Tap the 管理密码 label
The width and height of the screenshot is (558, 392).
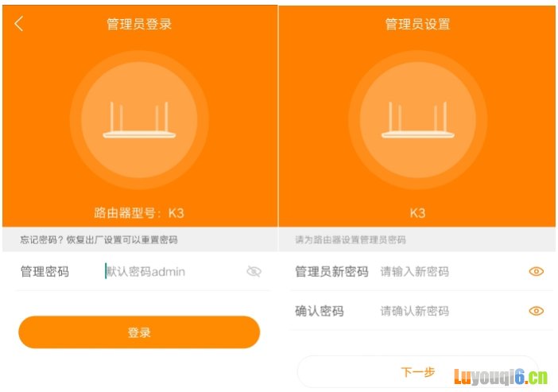pos(45,272)
